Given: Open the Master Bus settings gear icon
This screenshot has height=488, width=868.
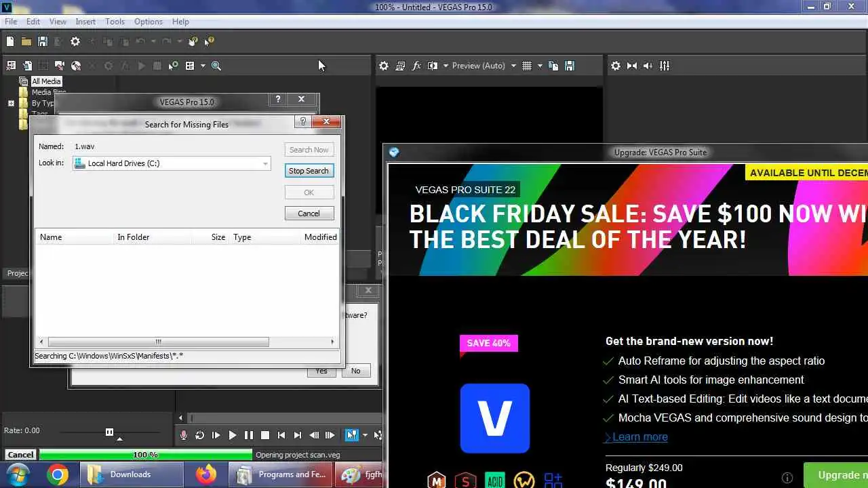Looking at the screenshot, I should click(616, 66).
